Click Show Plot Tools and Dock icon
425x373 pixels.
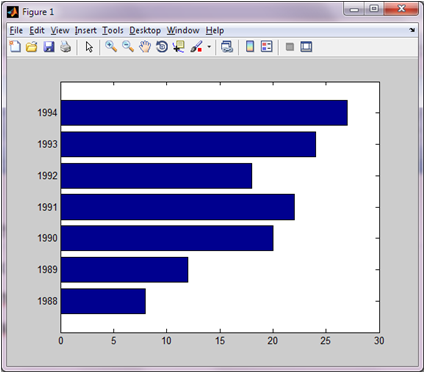pyautogui.click(x=306, y=47)
